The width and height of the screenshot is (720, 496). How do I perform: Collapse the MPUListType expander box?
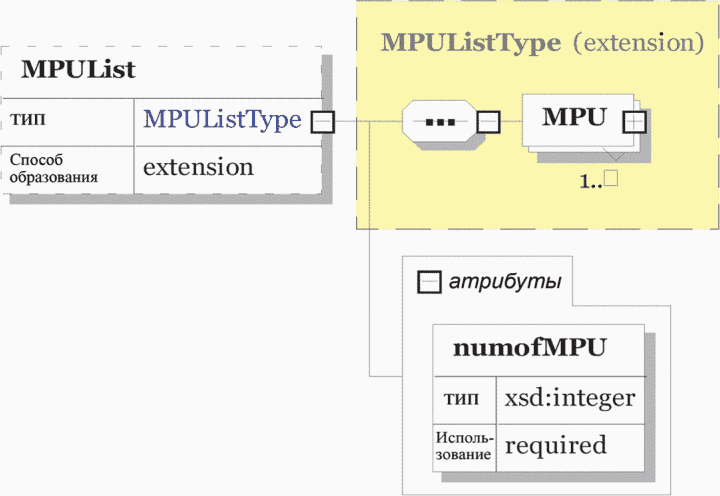click(323, 122)
